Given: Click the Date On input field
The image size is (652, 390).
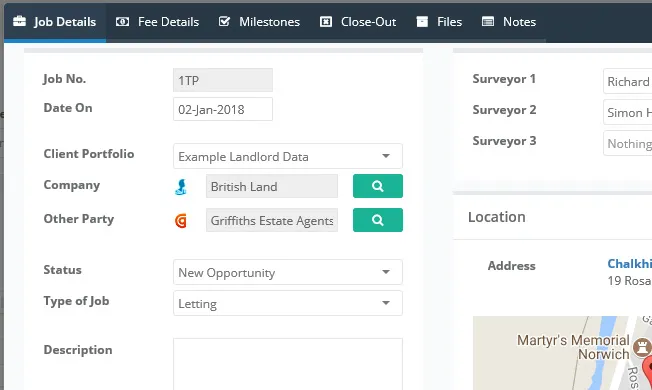Looking at the screenshot, I should 223,109.
